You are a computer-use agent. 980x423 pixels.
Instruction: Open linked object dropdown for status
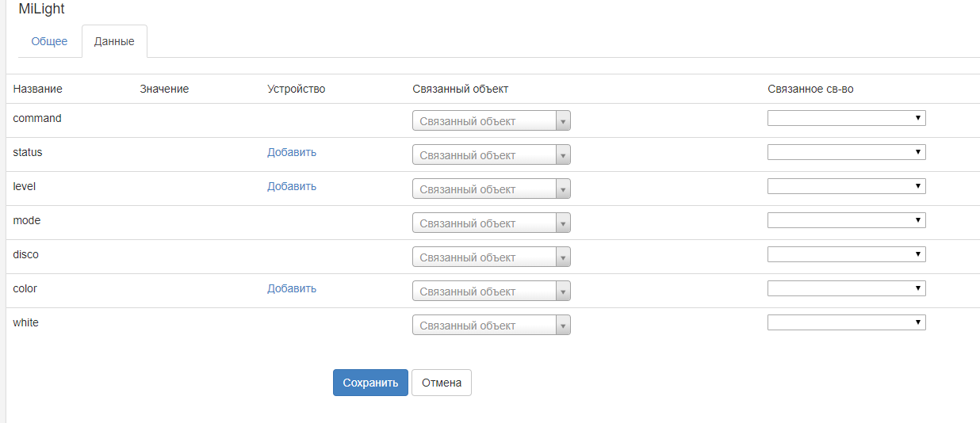(491, 155)
